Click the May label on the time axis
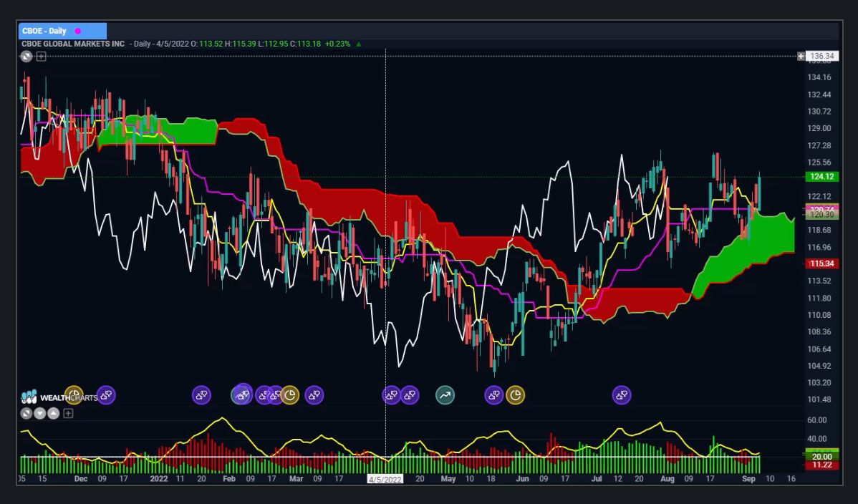Screen dimensions: 858x504 pyautogui.click(x=448, y=478)
